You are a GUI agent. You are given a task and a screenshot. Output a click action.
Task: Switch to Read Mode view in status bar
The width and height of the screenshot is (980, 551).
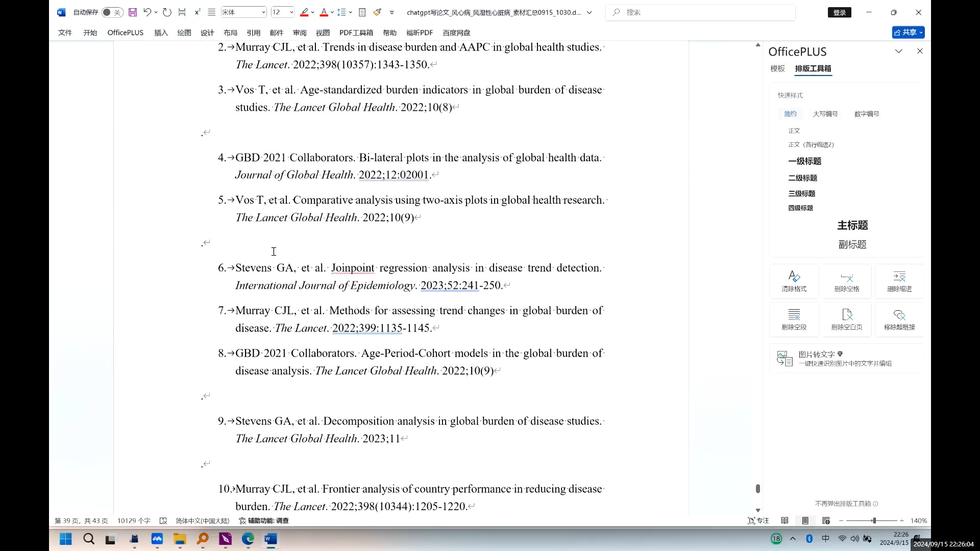[785, 520]
